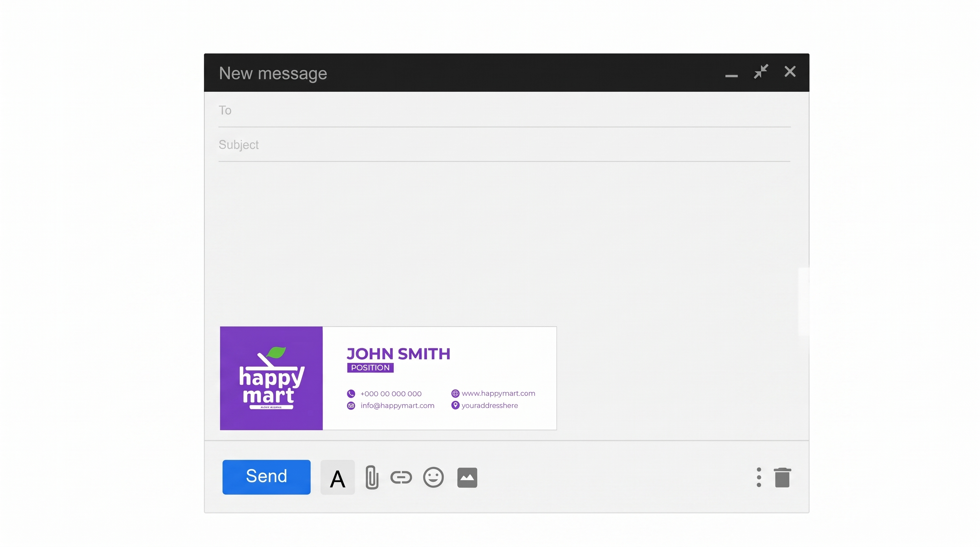Screen dimensions: 980x547
Task: Discard draft with the trash icon
Action: point(782,477)
